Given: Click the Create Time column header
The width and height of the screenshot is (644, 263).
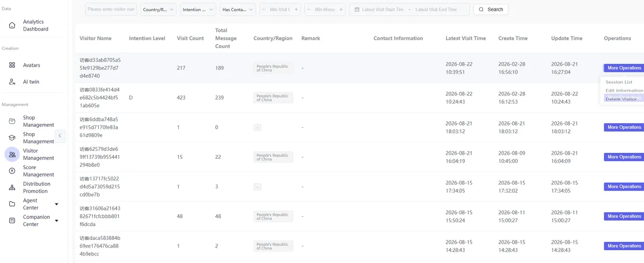Looking at the screenshot, I should (x=513, y=39).
